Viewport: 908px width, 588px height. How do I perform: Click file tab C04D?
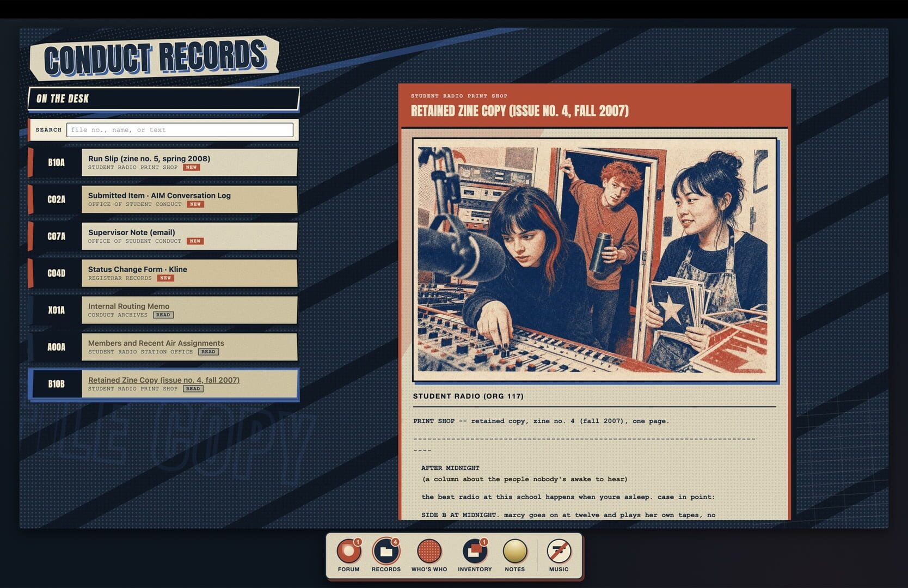pyautogui.click(x=56, y=273)
